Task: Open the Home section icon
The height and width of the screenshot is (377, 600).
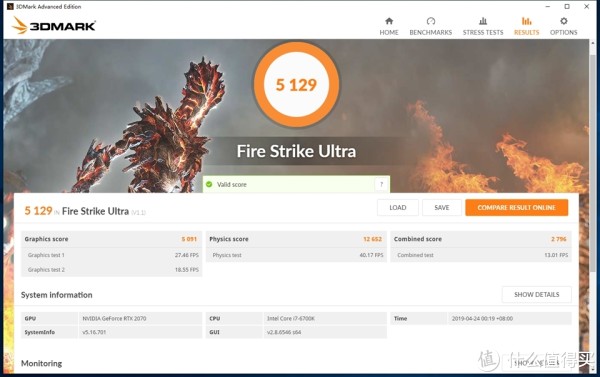Action: click(x=389, y=21)
